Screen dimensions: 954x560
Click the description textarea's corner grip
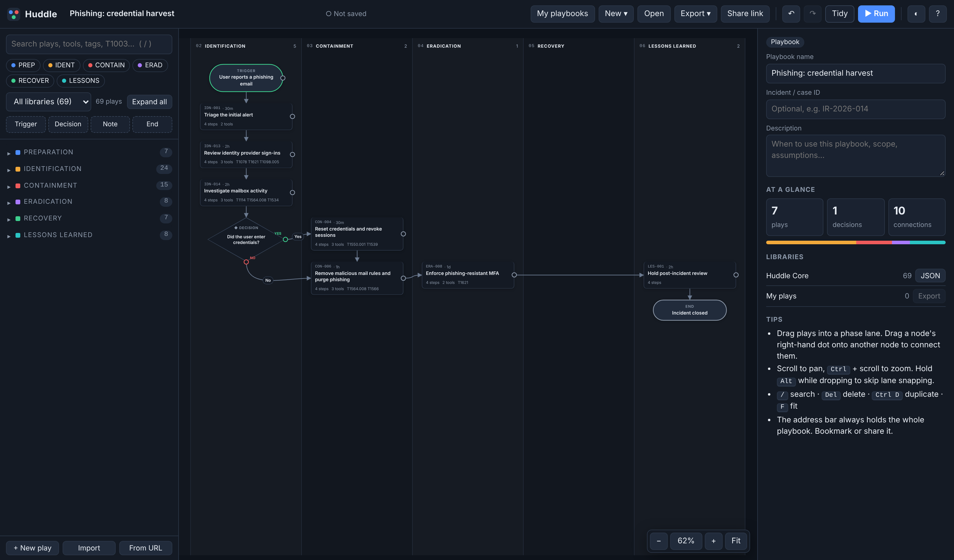[x=942, y=173]
